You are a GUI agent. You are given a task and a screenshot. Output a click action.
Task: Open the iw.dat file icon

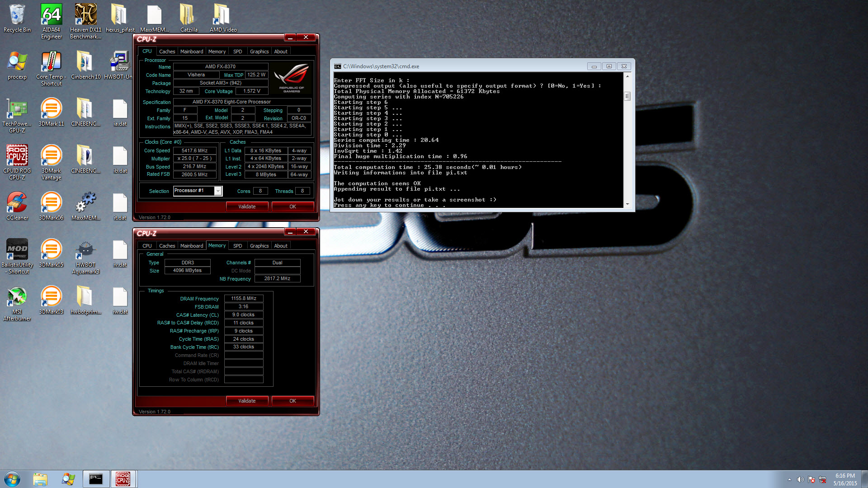click(x=120, y=300)
